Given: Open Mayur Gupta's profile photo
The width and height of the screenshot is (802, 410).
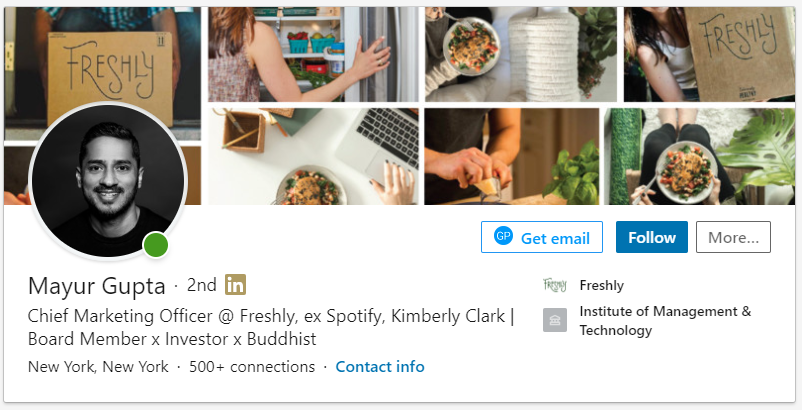Looking at the screenshot, I should pos(108,181).
